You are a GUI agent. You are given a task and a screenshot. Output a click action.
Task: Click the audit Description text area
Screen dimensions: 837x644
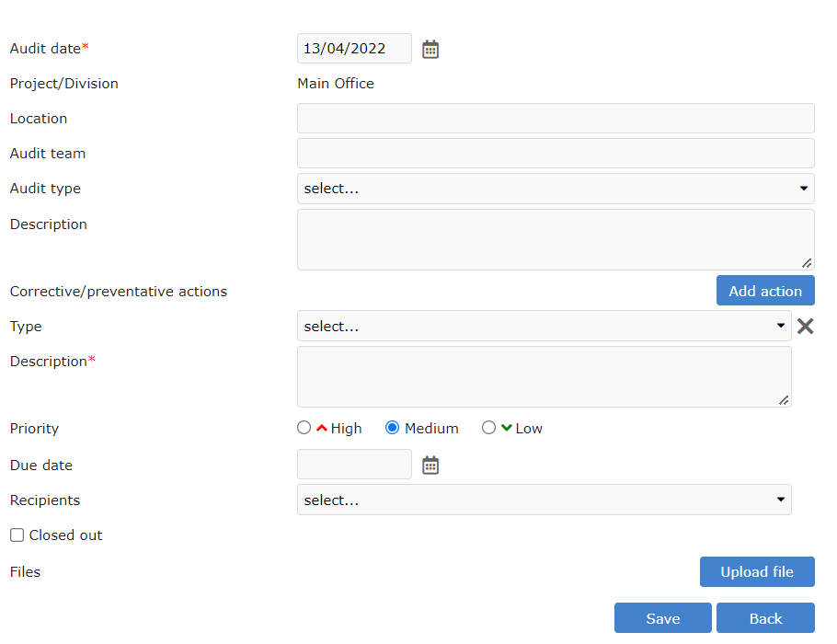pos(556,239)
